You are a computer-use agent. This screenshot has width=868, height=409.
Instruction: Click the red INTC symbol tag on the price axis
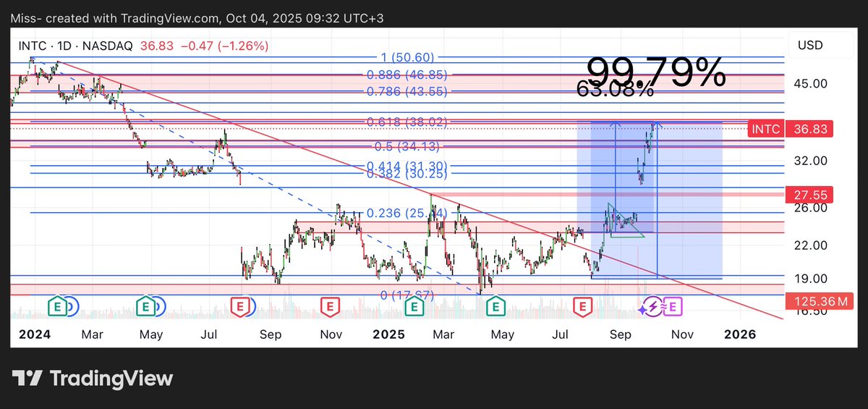[x=766, y=130]
